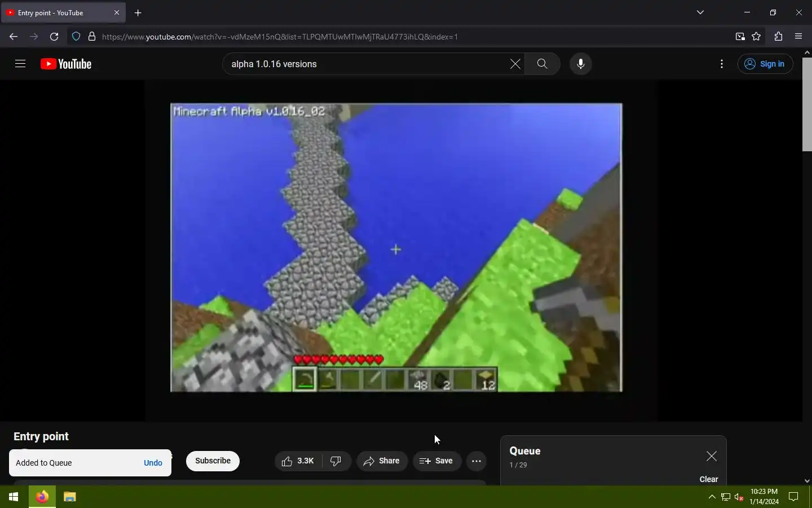
Task: Save video to playlist
Action: click(437, 461)
